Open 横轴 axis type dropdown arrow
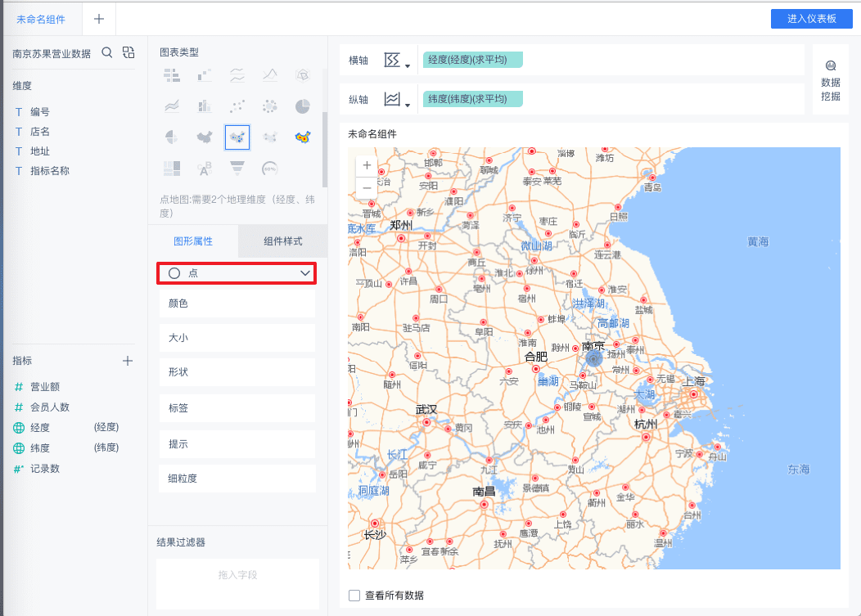The width and height of the screenshot is (861, 616). pyautogui.click(x=408, y=66)
